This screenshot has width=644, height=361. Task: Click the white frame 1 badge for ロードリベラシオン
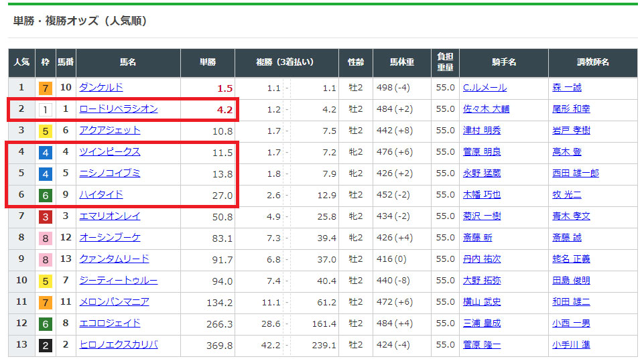tap(45, 109)
